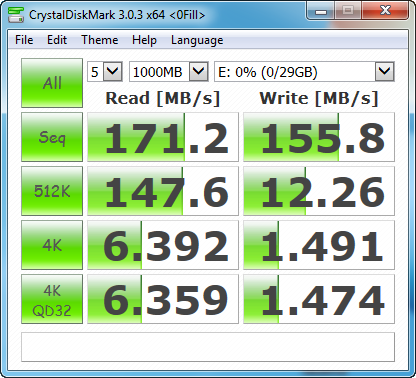The image size is (416, 378).
Task: Click the 512K read result 147.6
Action: 163,191
